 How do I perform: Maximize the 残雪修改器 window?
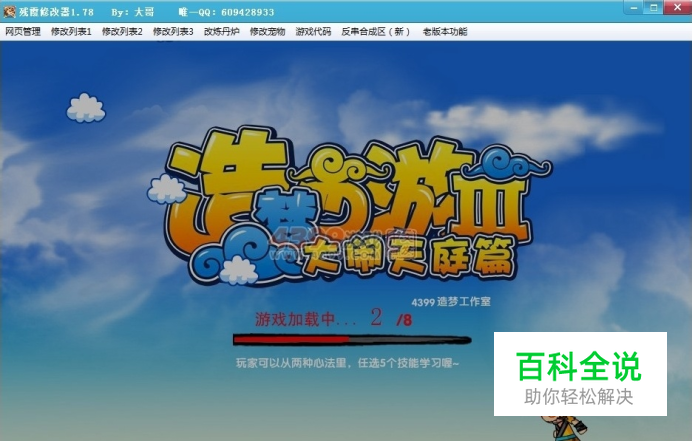[x=654, y=8]
